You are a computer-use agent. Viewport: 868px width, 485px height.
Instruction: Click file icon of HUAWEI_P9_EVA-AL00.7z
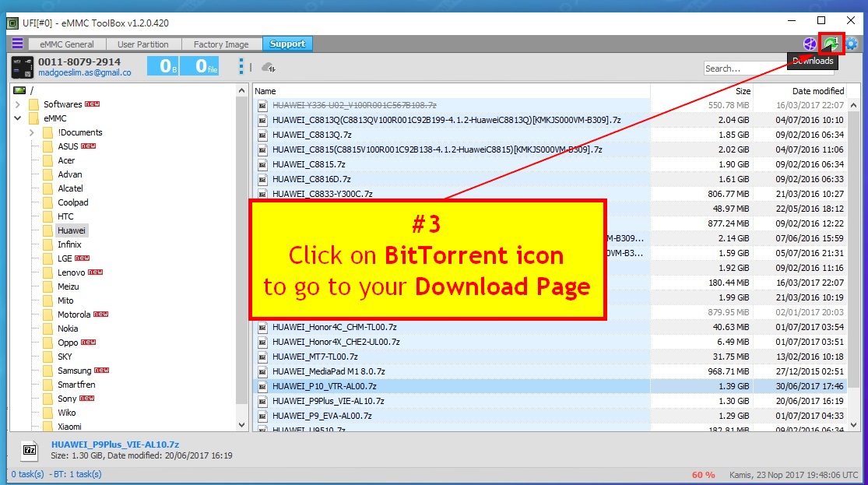tap(263, 416)
